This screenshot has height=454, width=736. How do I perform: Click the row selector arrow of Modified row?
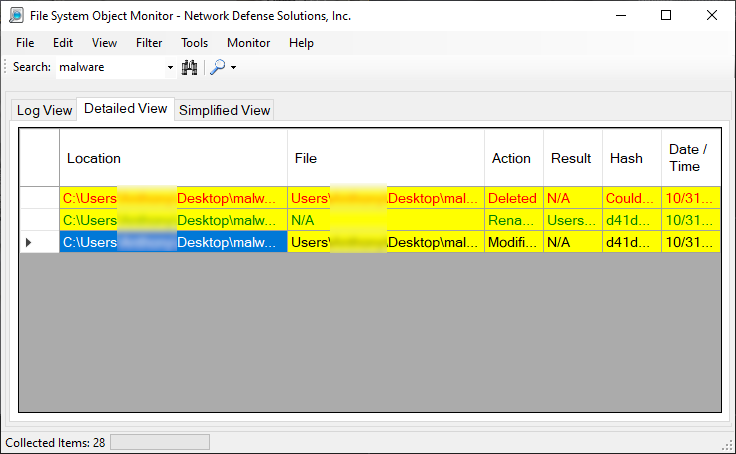coord(28,242)
